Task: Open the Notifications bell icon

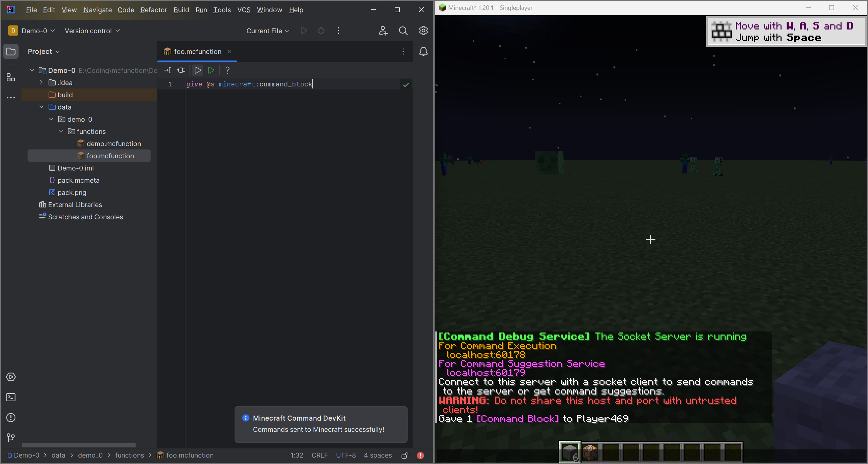Action: [423, 52]
